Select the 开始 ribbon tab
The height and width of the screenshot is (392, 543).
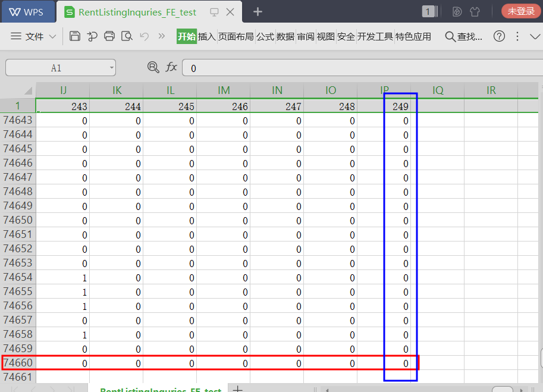tap(187, 36)
